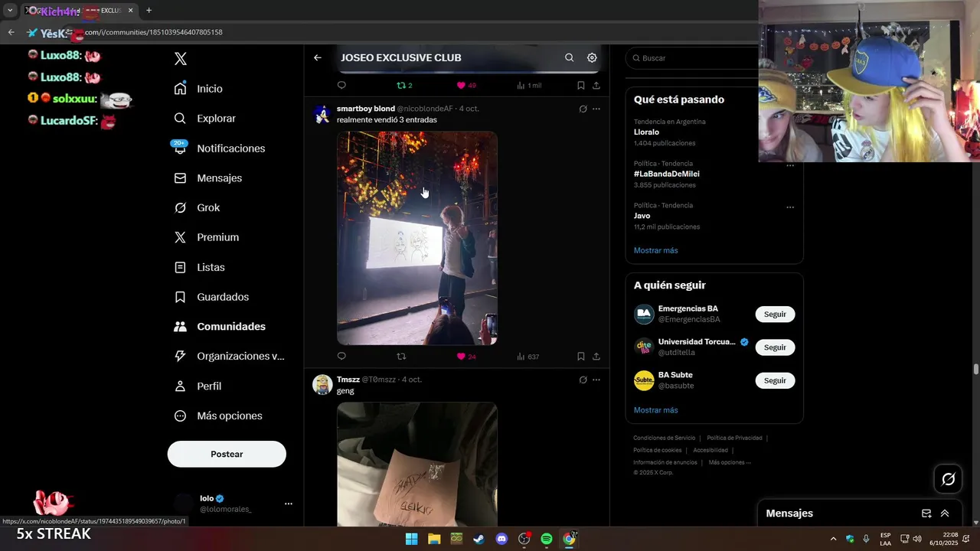
Task: Unlike top post with 49 likes
Action: 466,86
